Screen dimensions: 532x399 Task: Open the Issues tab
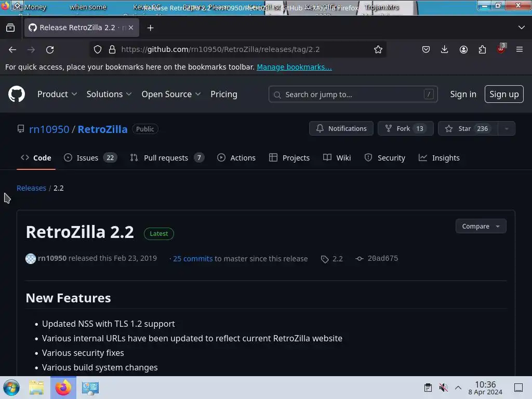(x=90, y=158)
